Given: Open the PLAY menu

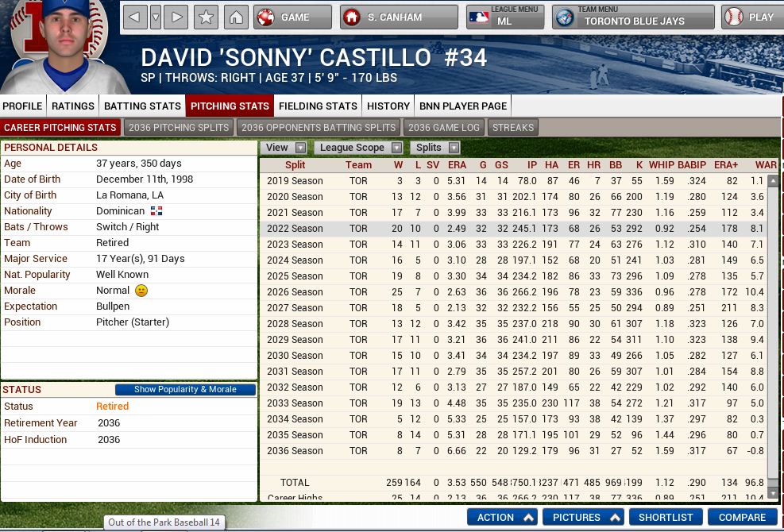Looking at the screenshot, I should tap(752, 17).
